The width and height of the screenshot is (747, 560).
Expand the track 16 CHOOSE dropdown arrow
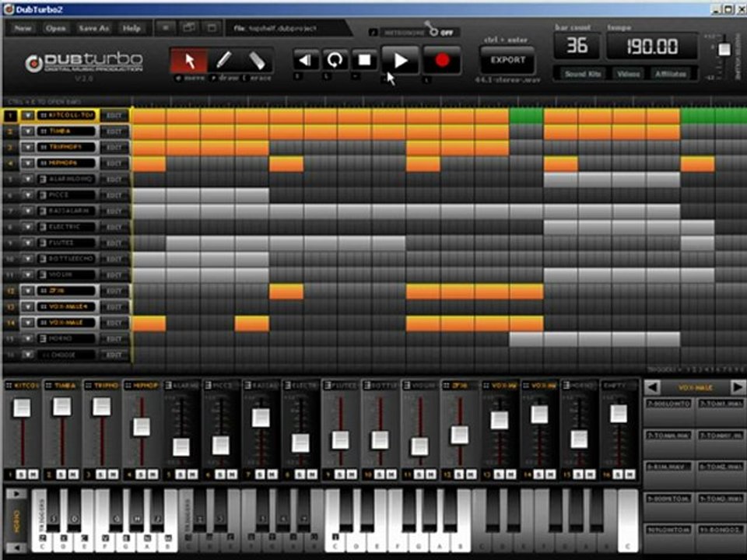point(28,355)
